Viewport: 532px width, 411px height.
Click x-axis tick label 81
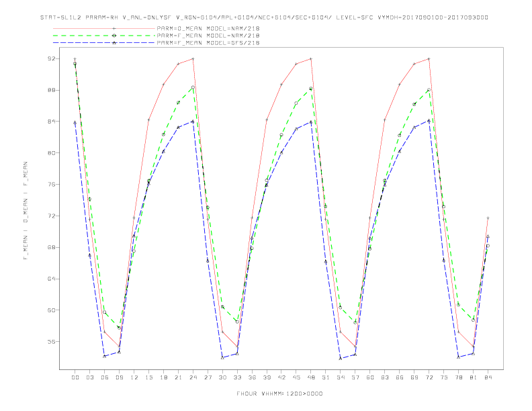pyautogui.click(x=474, y=377)
